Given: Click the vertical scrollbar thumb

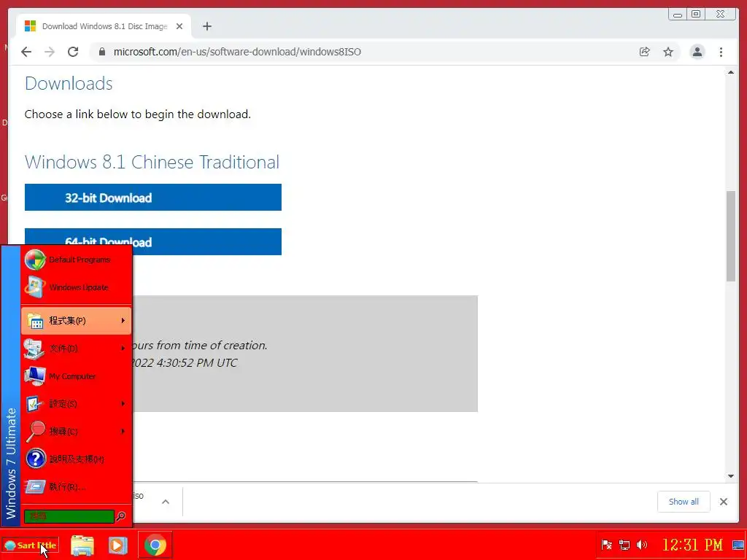Looking at the screenshot, I should pos(731,236).
